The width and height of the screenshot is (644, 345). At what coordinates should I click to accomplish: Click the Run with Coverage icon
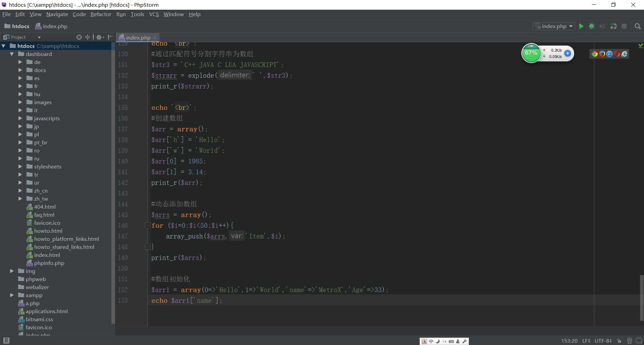tap(603, 26)
